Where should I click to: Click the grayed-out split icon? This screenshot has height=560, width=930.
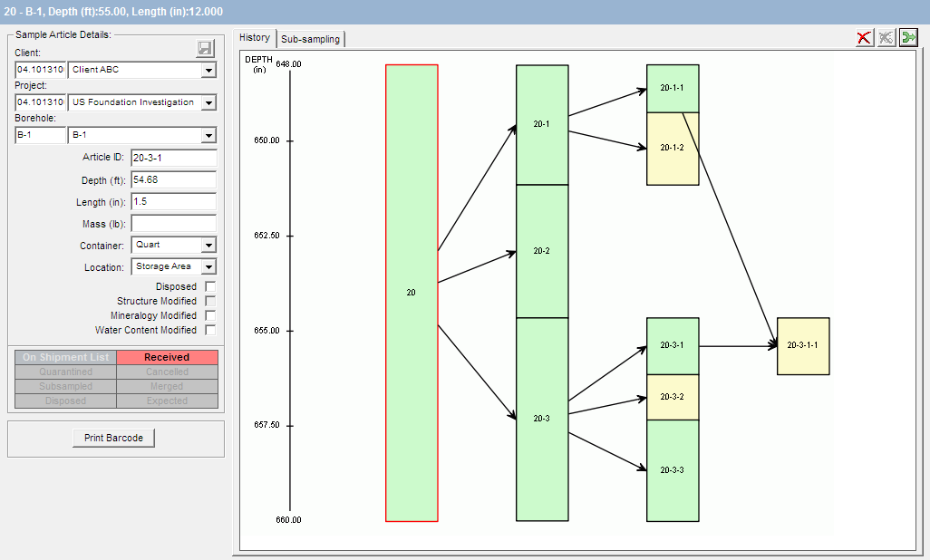(x=886, y=37)
